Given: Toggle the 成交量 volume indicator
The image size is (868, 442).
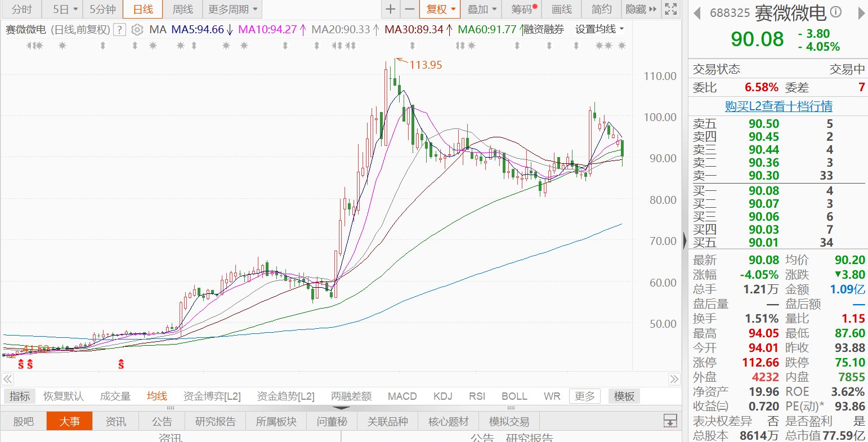Looking at the screenshot, I should pos(115,396).
